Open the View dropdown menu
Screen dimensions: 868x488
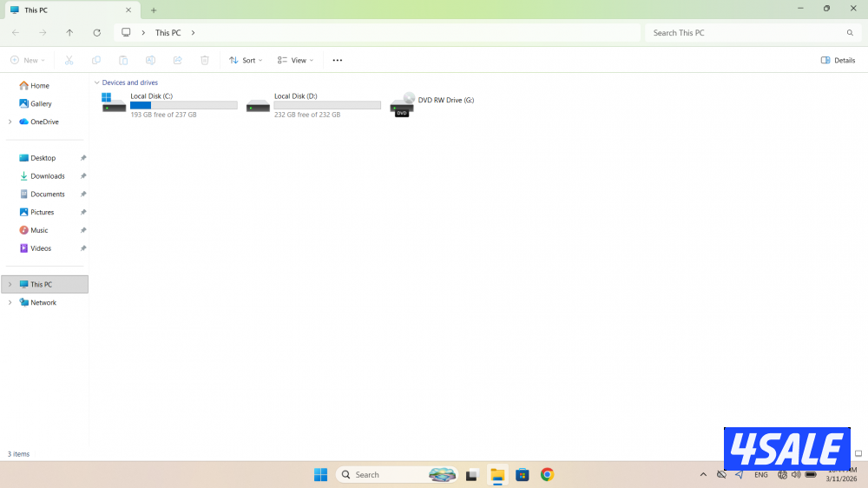pyautogui.click(x=296, y=61)
